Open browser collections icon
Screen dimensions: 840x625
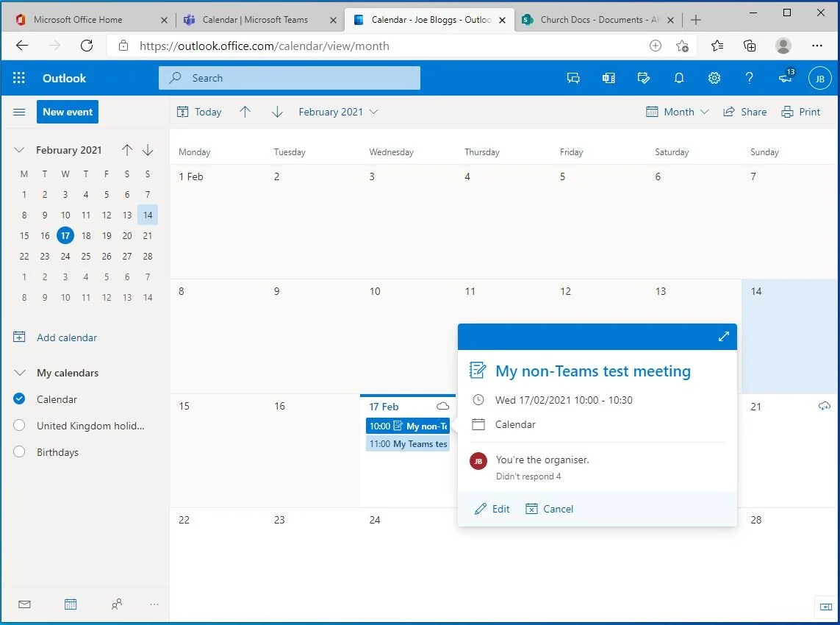pos(750,46)
